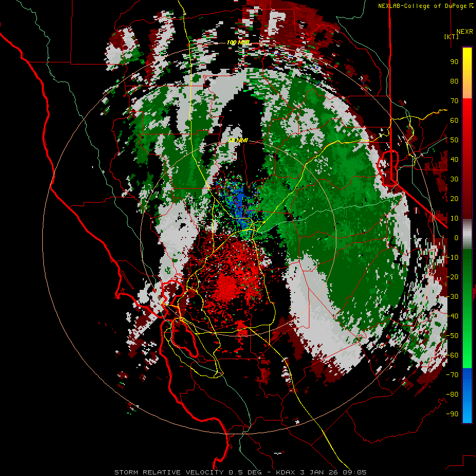This screenshot has width=476, height=476.
Task: Click the 50 NMI range ring label
Action: pyautogui.click(x=239, y=140)
